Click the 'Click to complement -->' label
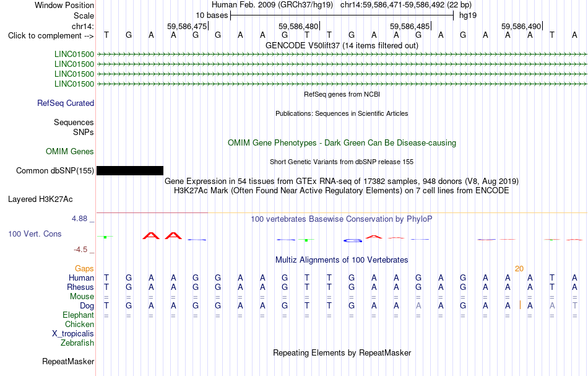 [51, 36]
